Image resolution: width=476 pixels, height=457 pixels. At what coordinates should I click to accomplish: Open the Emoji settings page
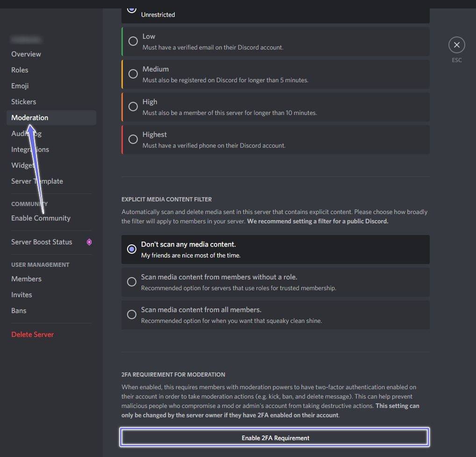tap(20, 86)
